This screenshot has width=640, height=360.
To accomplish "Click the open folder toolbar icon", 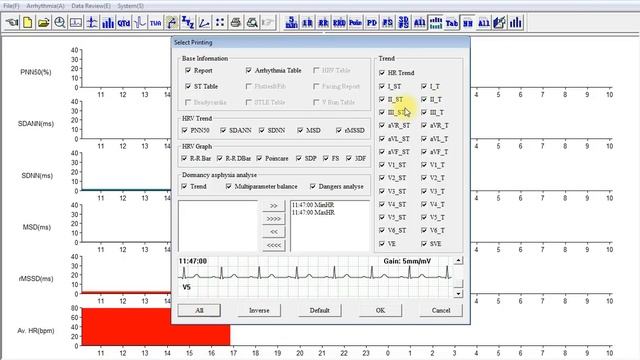I will click(44, 22).
